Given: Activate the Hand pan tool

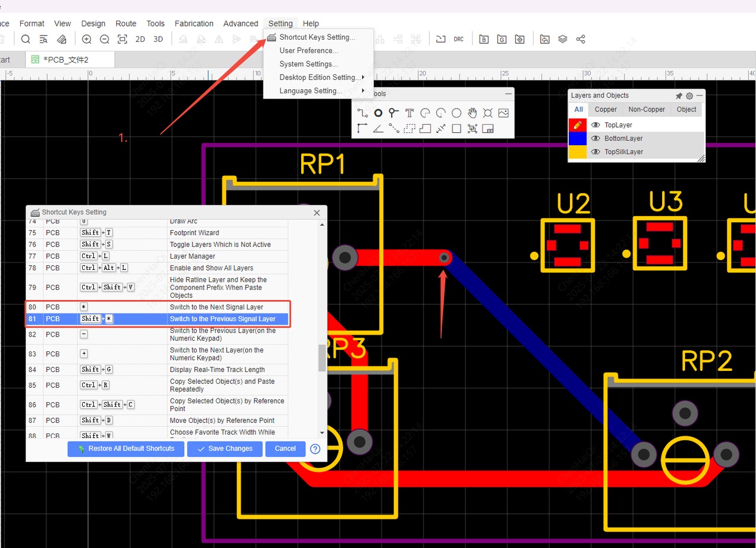Looking at the screenshot, I should [472, 113].
